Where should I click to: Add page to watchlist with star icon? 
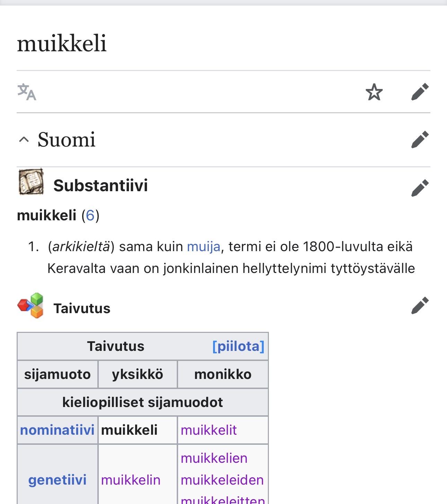pyautogui.click(x=374, y=92)
